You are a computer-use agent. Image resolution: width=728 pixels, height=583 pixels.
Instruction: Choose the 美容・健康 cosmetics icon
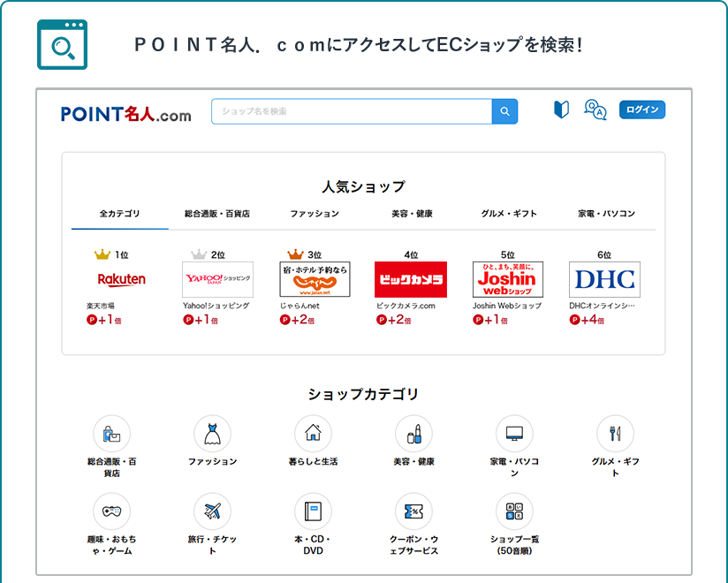pos(413,434)
